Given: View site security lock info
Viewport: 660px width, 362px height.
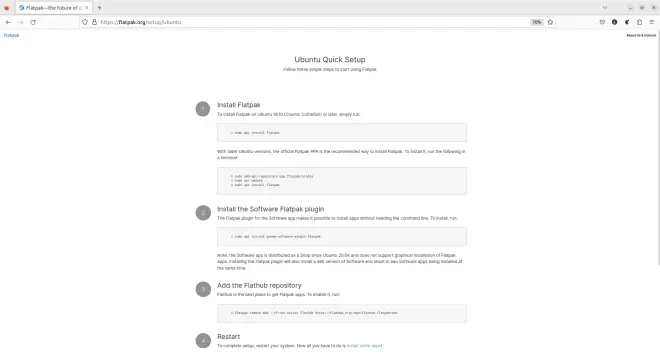Looking at the screenshot, I should click(x=94, y=22).
